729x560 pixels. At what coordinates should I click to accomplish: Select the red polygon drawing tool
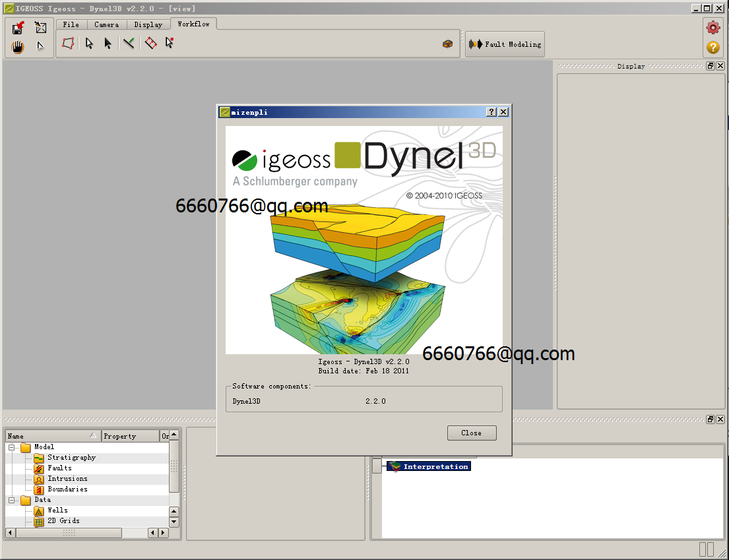(x=68, y=44)
